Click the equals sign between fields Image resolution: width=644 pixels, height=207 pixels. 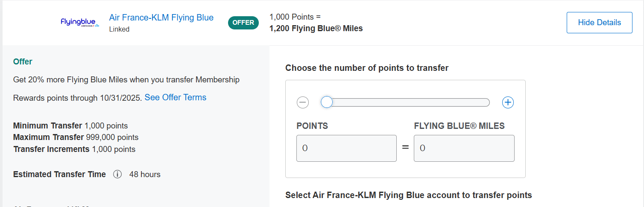tap(405, 148)
